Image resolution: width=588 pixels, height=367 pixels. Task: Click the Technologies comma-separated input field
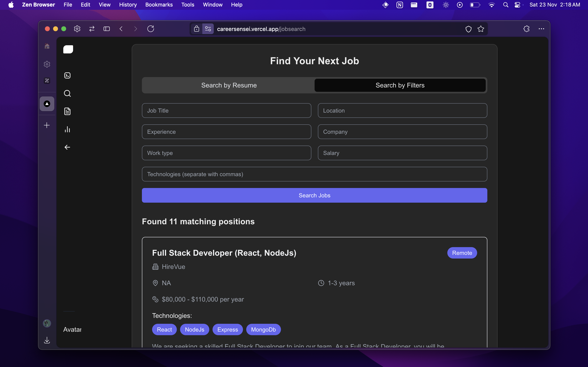tap(314, 174)
